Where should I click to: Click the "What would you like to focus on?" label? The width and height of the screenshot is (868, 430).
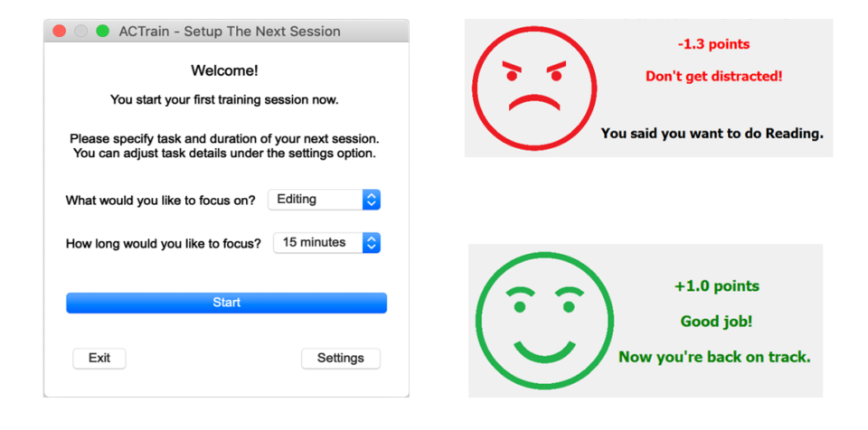pyautogui.click(x=161, y=201)
